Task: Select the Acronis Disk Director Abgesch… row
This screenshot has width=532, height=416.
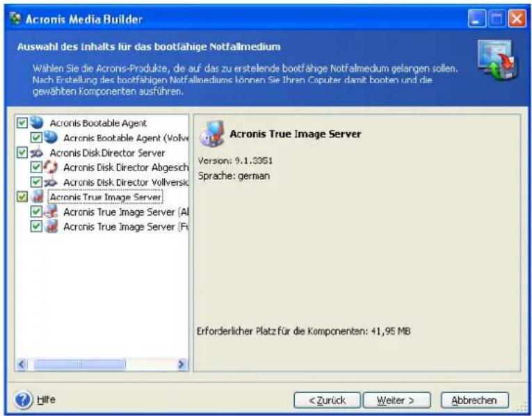Action: (126, 167)
